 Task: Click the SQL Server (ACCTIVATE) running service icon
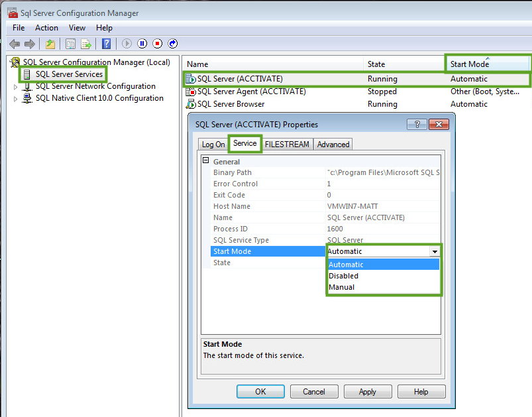191,79
